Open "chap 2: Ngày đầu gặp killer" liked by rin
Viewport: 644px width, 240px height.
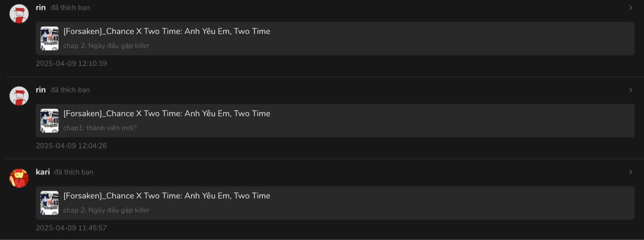pyautogui.click(x=106, y=46)
